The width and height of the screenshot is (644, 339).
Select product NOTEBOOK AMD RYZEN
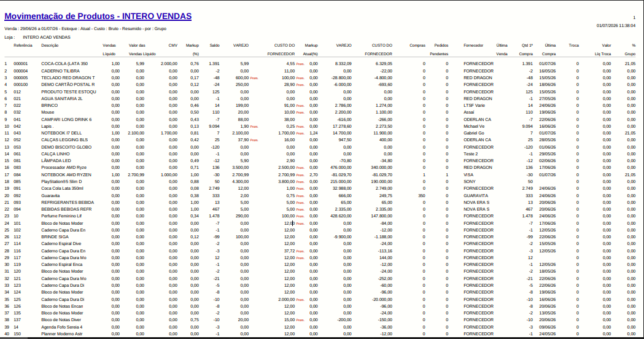(x=66, y=174)
